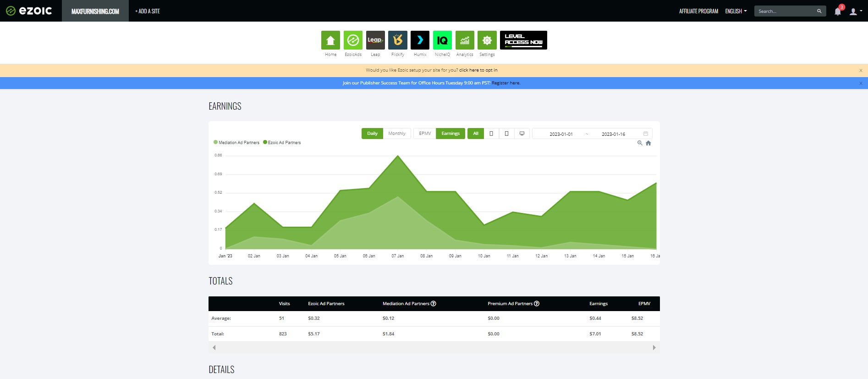Focus the Search input field
This screenshot has height=379, width=868.
[786, 11]
